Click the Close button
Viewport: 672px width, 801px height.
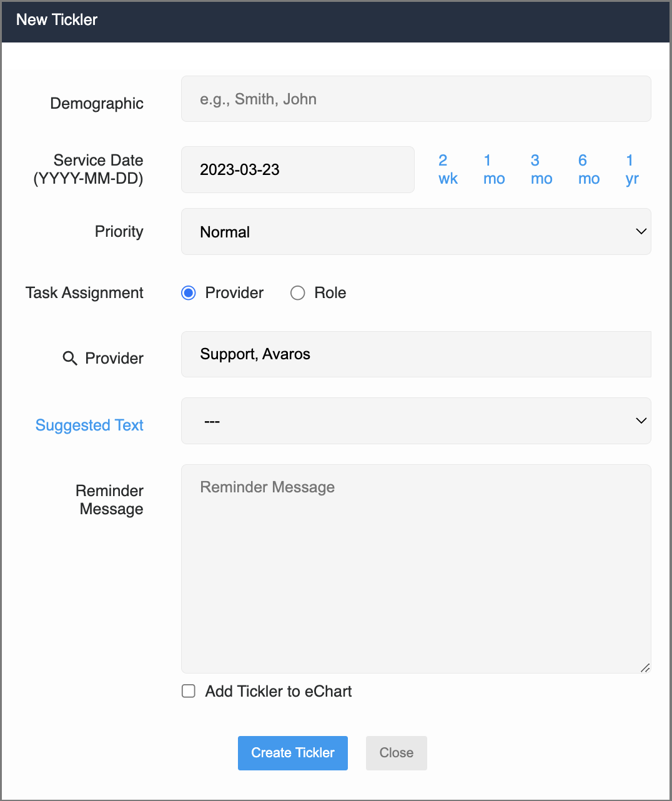396,753
